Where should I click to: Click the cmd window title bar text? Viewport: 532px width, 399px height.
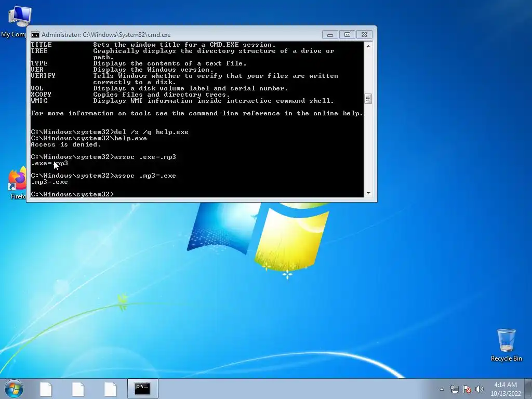pos(106,35)
